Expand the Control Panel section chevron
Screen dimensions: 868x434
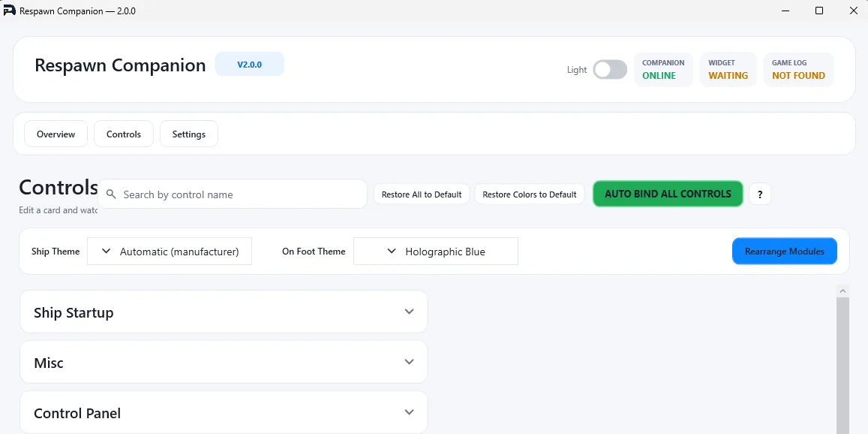pos(409,412)
